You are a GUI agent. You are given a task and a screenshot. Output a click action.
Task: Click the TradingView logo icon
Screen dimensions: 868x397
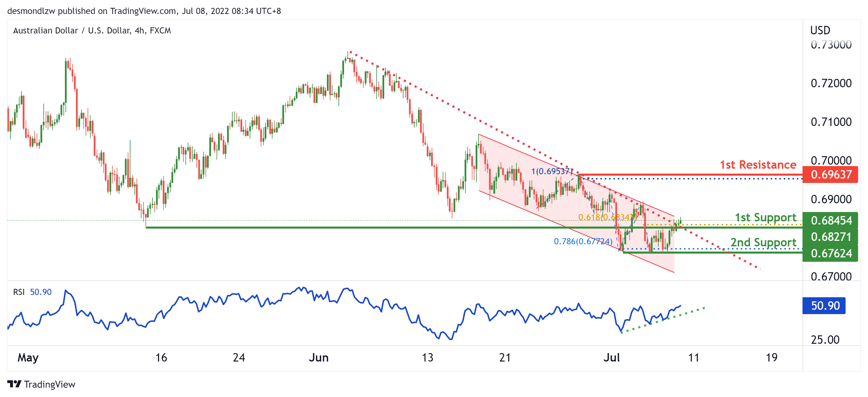14,384
